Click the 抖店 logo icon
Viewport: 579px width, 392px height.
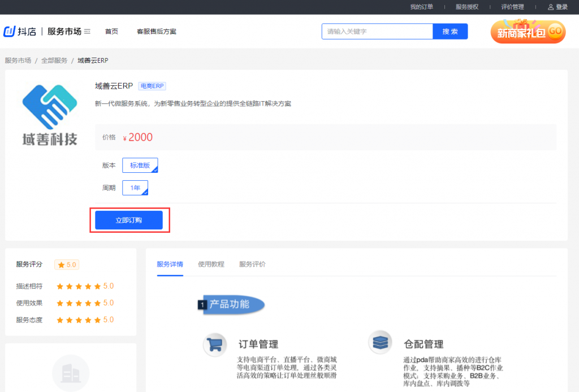click(x=9, y=31)
